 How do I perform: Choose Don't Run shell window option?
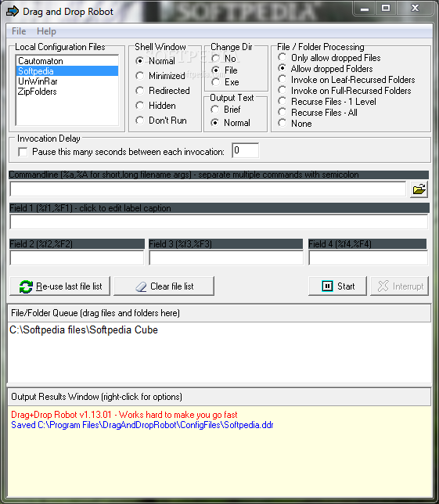[x=161, y=121]
